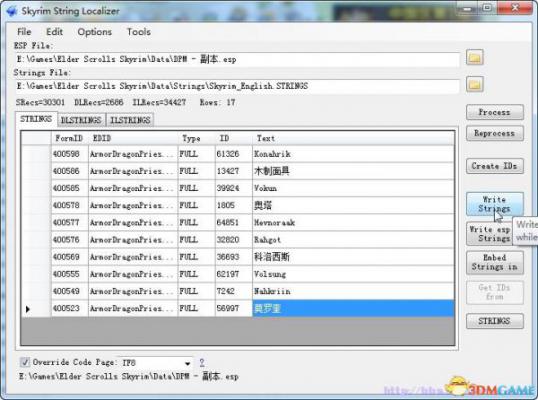Select FormID cell 400578
The width and height of the screenshot is (538, 400).
[70, 205]
